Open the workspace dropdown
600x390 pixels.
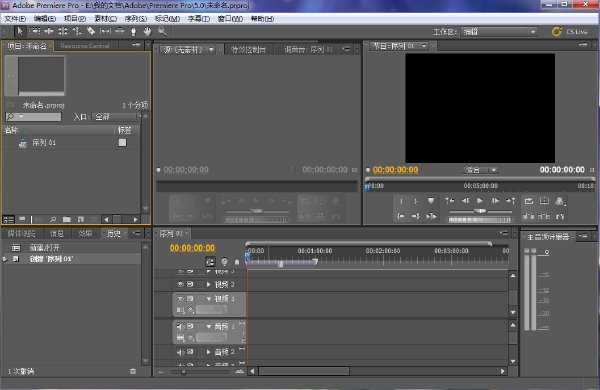point(499,32)
